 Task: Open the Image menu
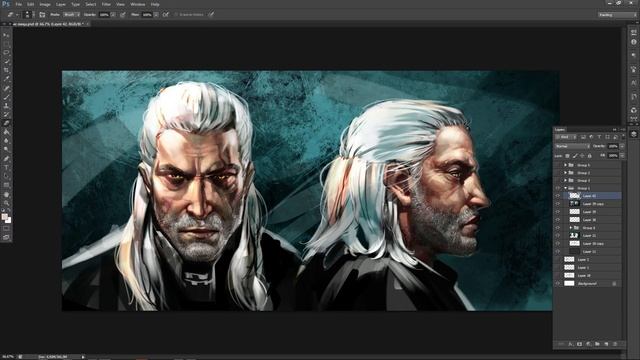point(45,4)
